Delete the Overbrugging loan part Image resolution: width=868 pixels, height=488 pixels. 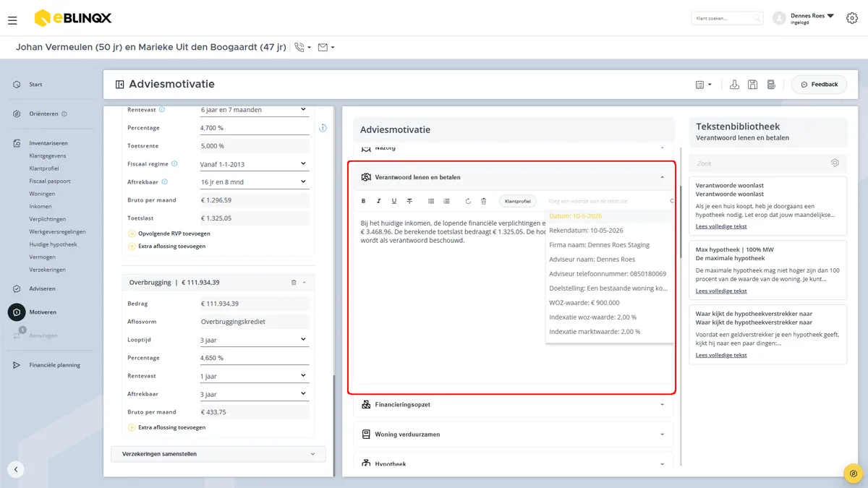pyautogui.click(x=293, y=283)
